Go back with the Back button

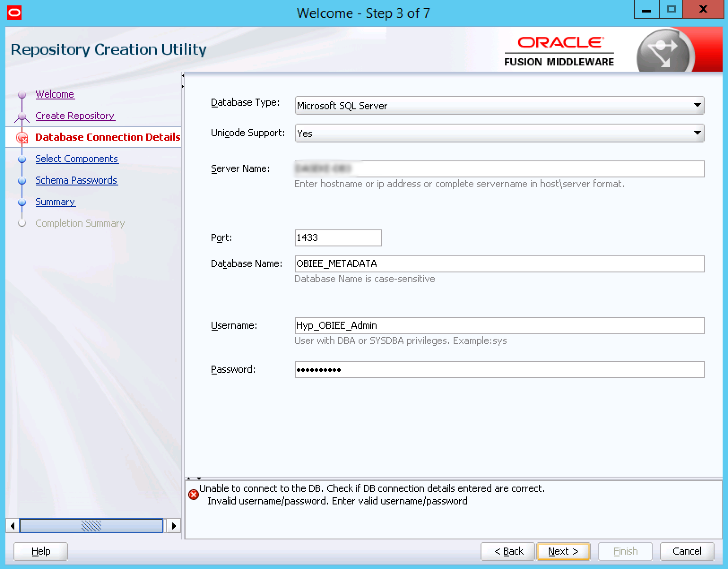(508, 552)
